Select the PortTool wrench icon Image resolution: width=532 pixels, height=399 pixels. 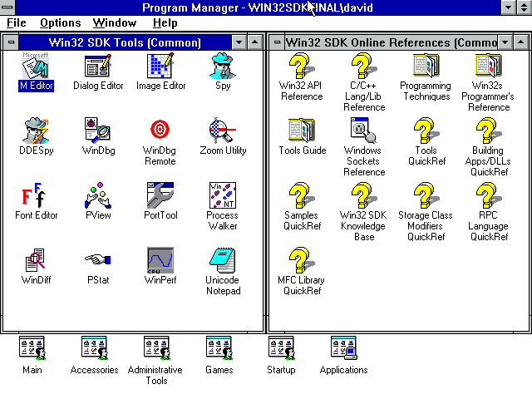[x=160, y=195]
